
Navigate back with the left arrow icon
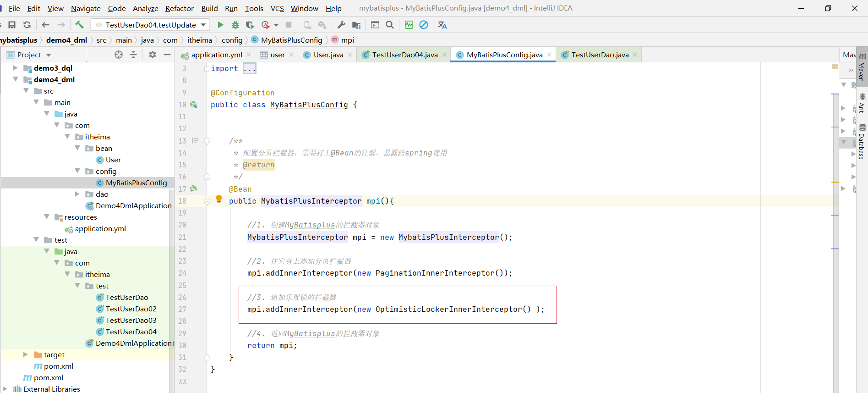coord(45,25)
